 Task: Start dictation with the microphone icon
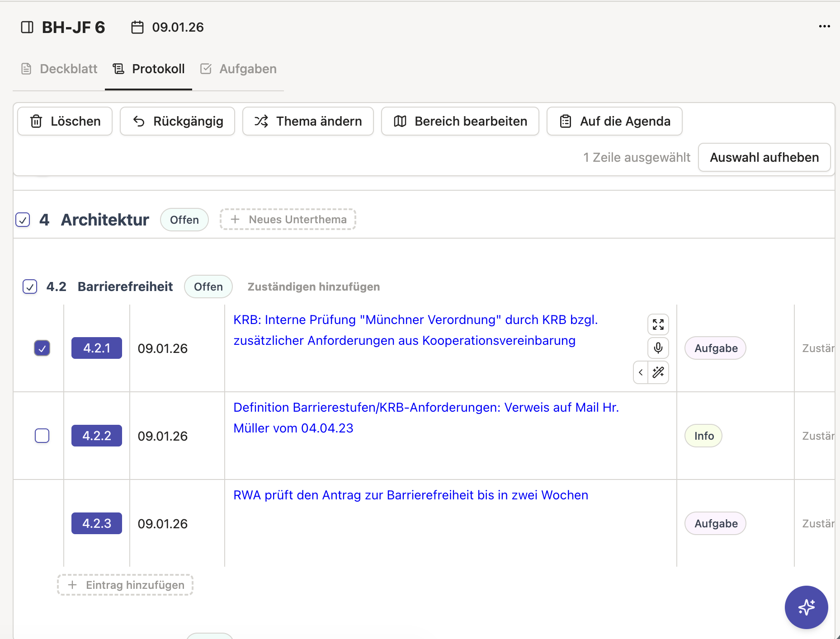pyautogui.click(x=658, y=348)
